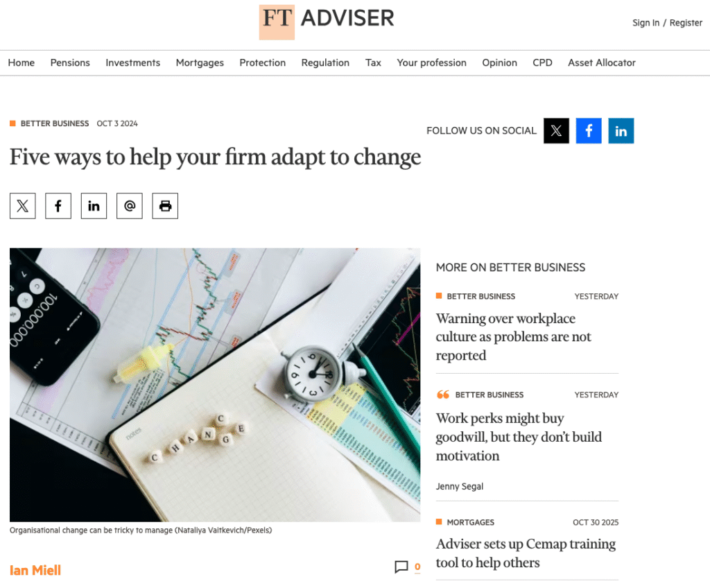The height and width of the screenshot is (588, 710).
Task: Open author Ian Miell's profile
Action: [x=35, y=571]
